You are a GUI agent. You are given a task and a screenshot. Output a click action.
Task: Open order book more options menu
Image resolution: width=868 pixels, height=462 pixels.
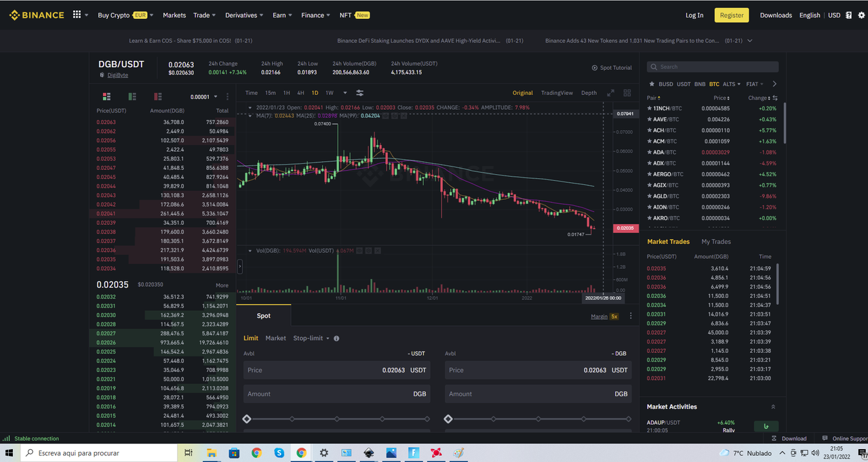click(227, 97)
